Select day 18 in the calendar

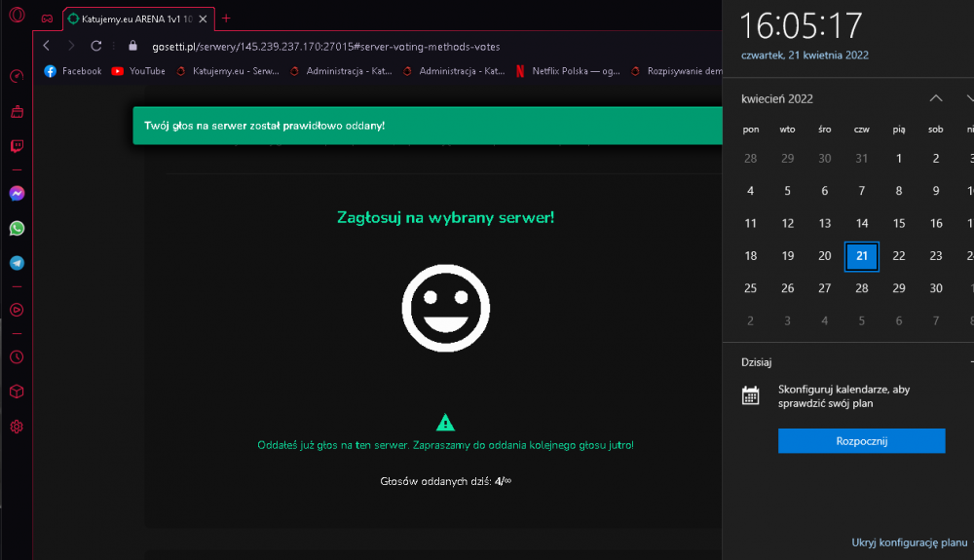(x=750, y=256)
